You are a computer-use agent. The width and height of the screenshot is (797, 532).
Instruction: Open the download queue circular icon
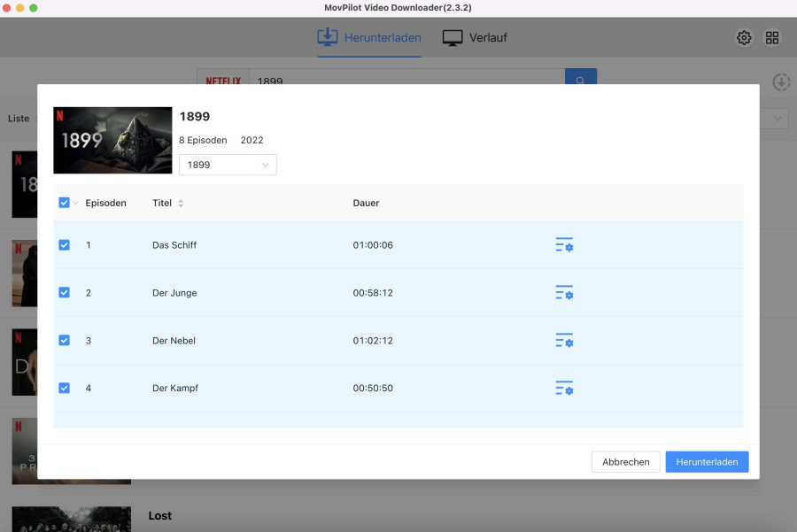point(781,81)
